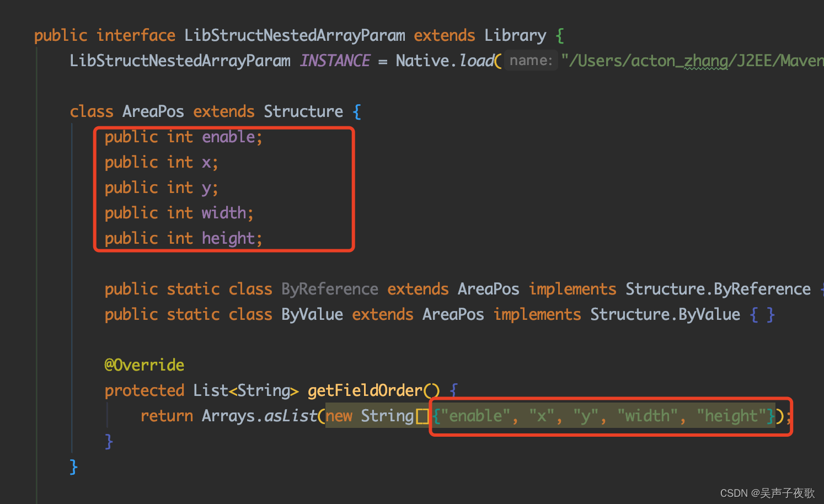Click the greyed ByReference class name
Screen dimensions: 824x504
coord(330,289)
